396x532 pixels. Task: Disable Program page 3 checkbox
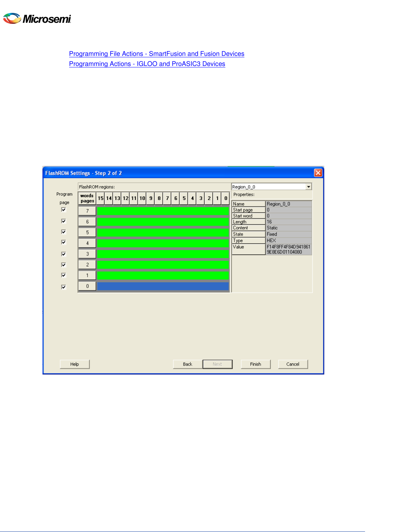tap(63, 254)
